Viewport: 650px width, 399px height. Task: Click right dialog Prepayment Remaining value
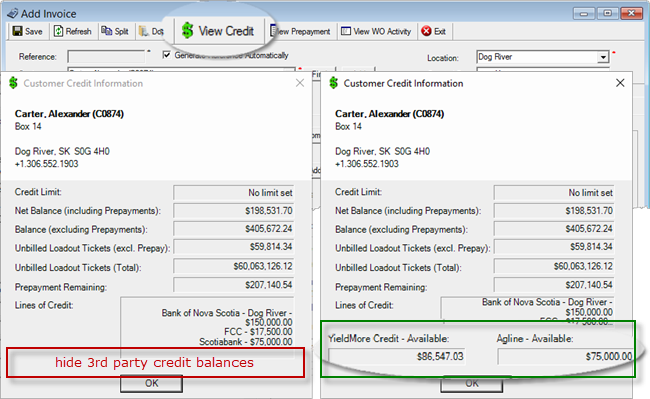click(554, 285)
